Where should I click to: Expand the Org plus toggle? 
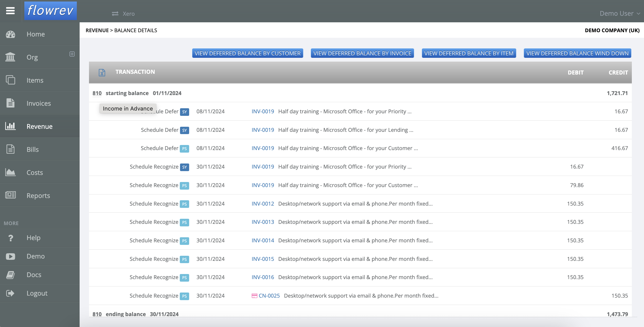(72, 54)
